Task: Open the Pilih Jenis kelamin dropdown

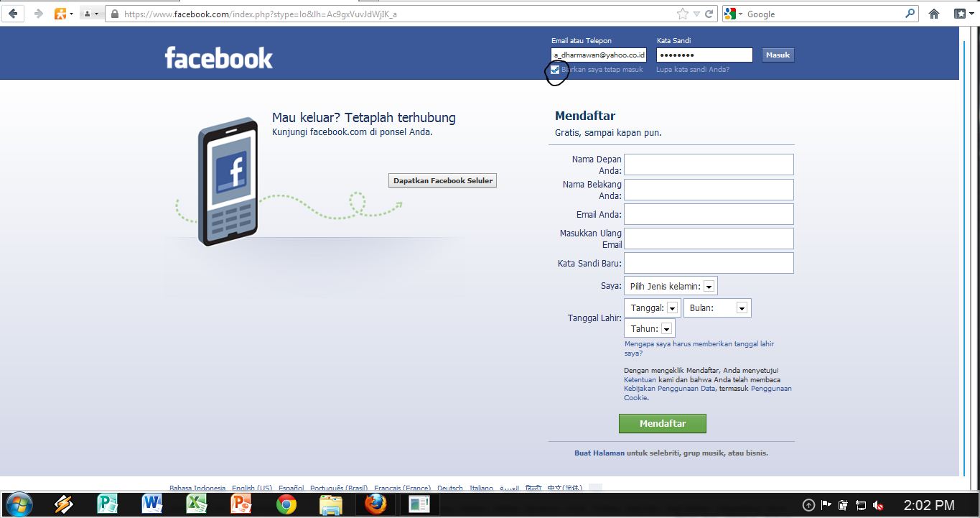Action: pos(671,286)
